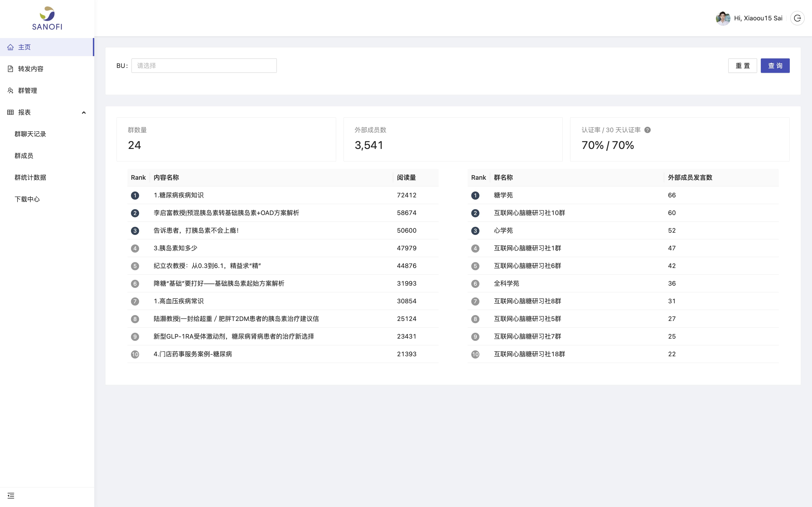
Task: Click the Sanofi logo in sidebar
Action: tap(47, 18)
